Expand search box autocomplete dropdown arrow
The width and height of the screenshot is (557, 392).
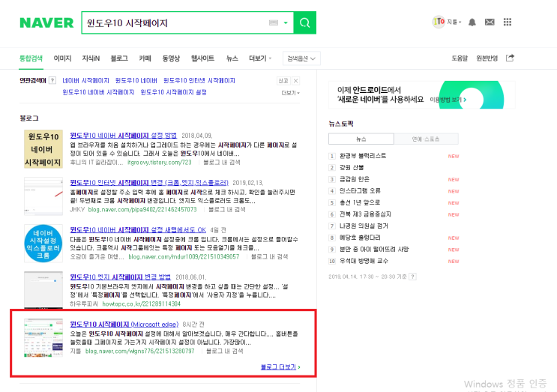[286, 22]
